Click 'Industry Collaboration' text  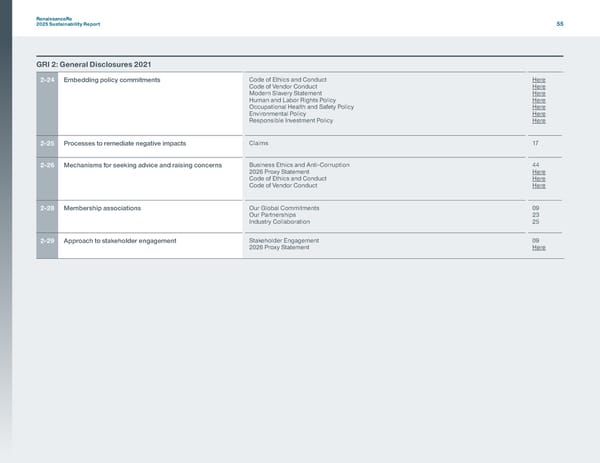pyautogui.click(x=279, y=222)
